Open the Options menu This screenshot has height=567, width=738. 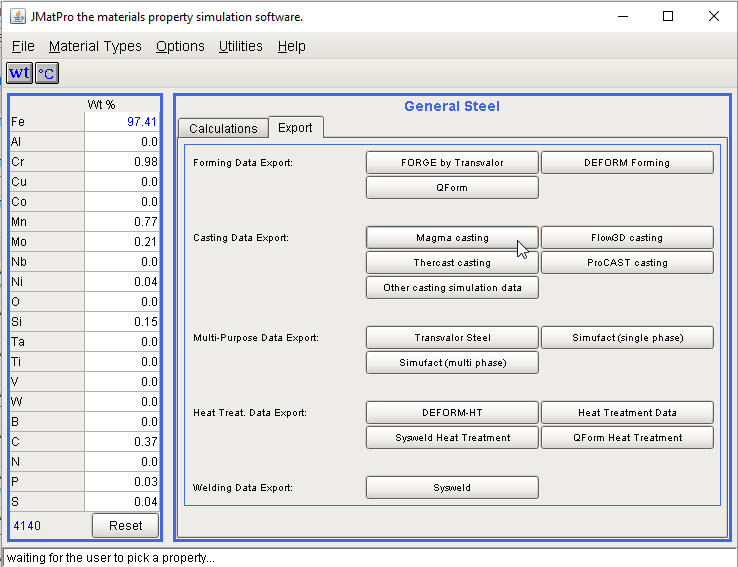pyautogui.click(x=180, y=46)
